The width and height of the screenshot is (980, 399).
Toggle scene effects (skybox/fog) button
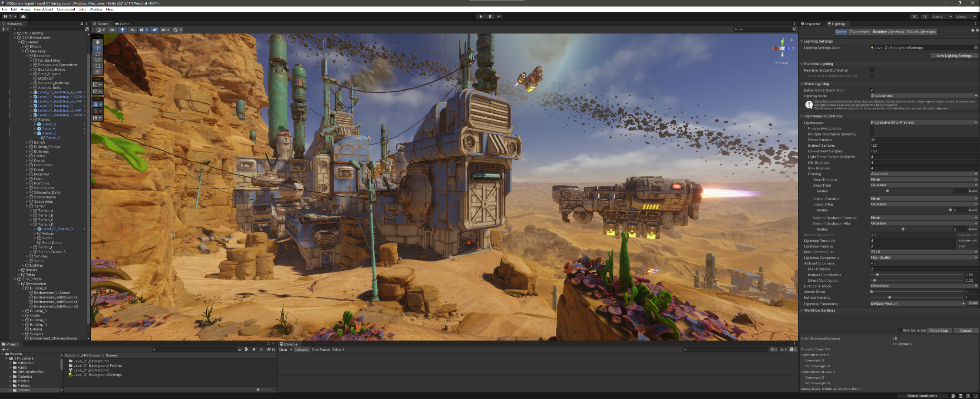click(x=142, y=30)
